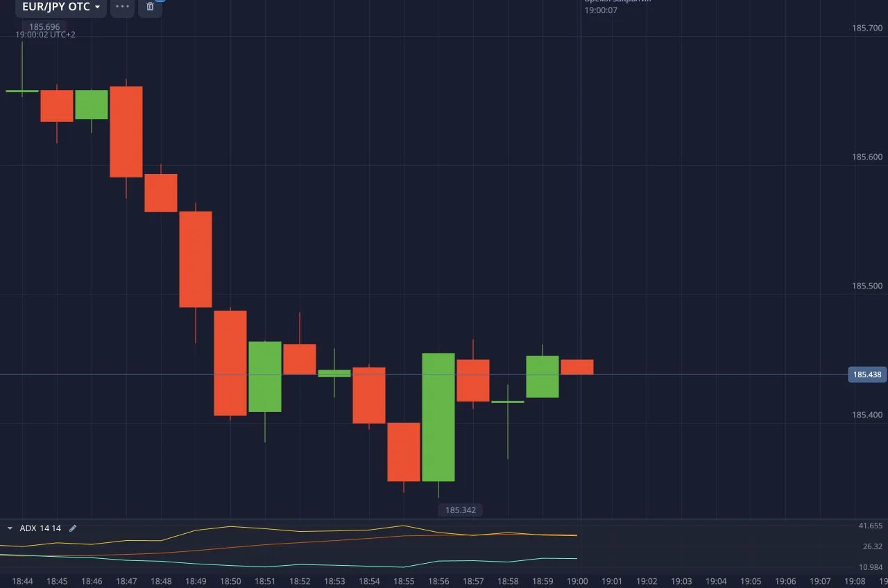The image size is (888, 588).
Task: Click the 18:57 time axis label
Action: point(473,581)
